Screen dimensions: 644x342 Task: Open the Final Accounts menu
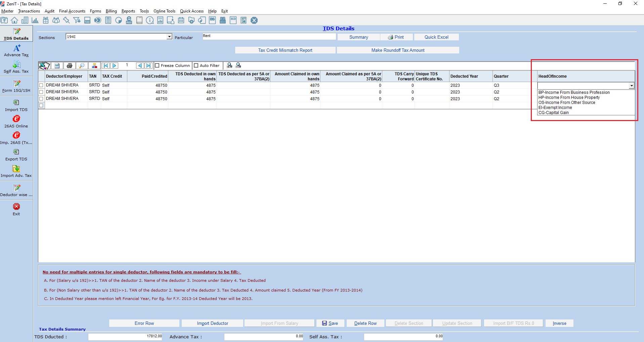pyautogui.click(x=72, y=11)
